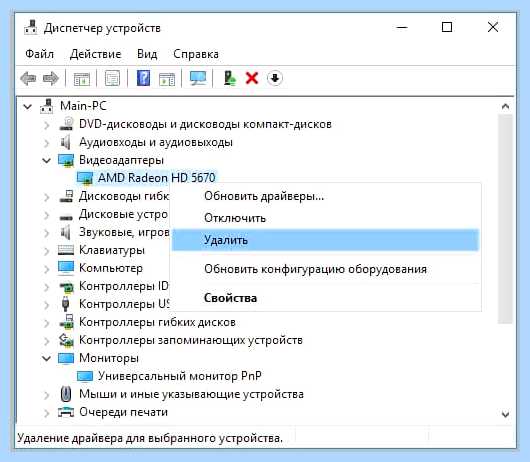Click the speaker icon beside Аудиовходы и аудиовыходы
The image size is (530, 462).
66,142
